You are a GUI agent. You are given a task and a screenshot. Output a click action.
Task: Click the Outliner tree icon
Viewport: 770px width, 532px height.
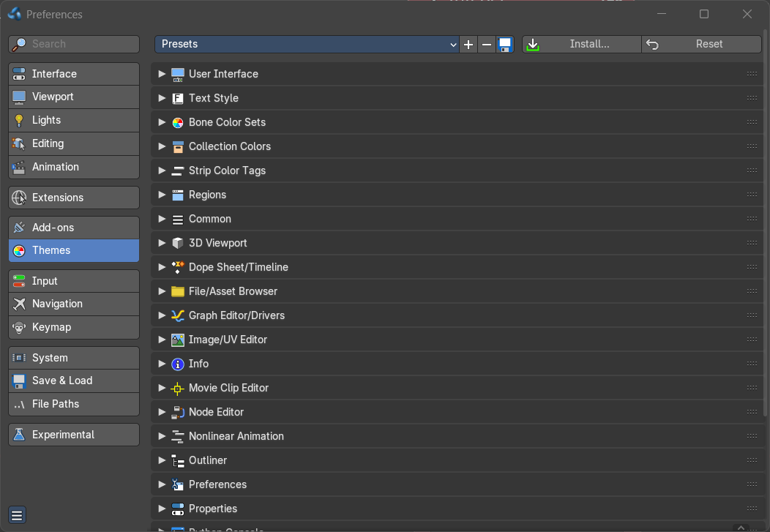pyautogui.click(x=177, y=460)
